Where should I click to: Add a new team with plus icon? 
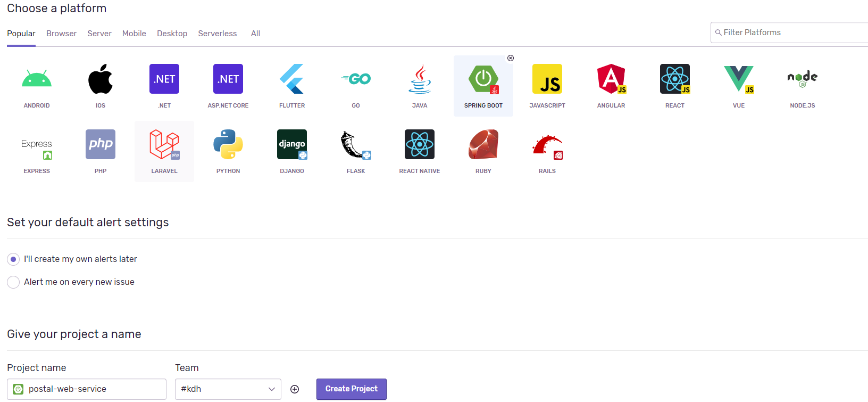pos(295,389)
